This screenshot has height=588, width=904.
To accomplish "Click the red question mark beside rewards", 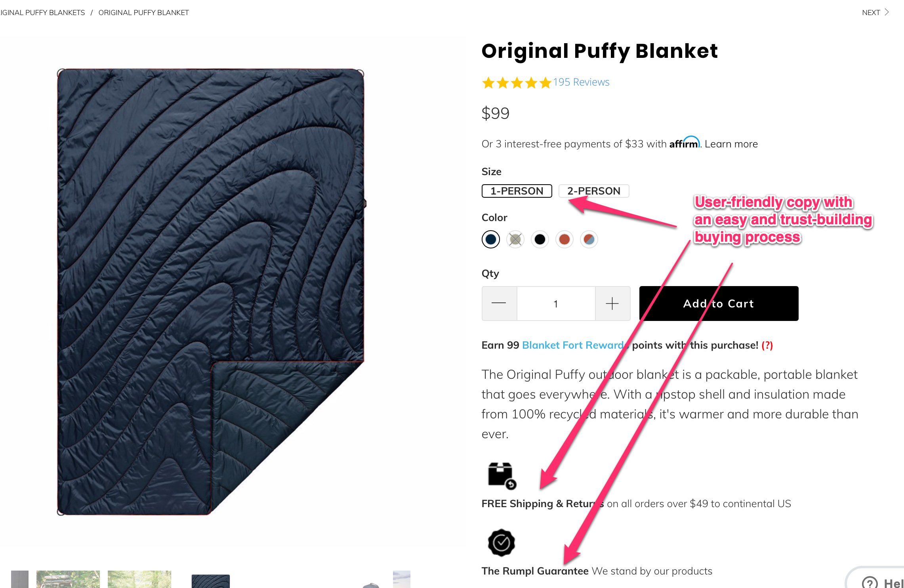I will 767,346.
